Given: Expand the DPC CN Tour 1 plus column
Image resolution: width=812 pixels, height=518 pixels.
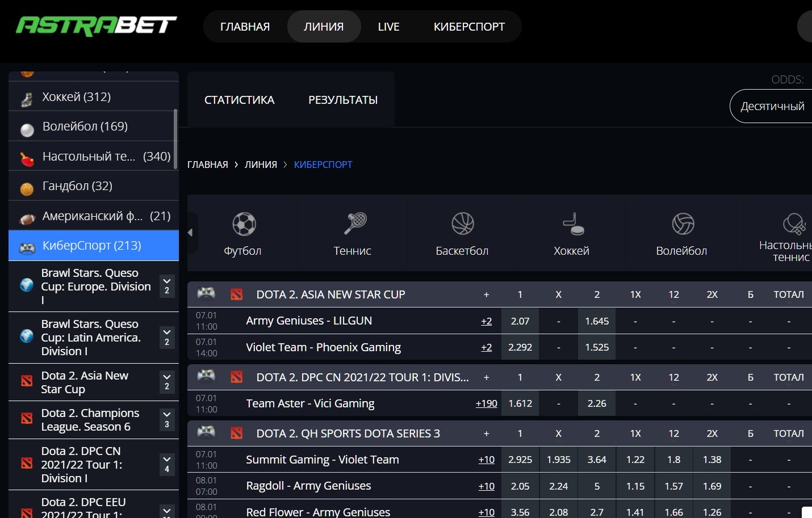Looking at the screenshot, I should pos(486,377).
